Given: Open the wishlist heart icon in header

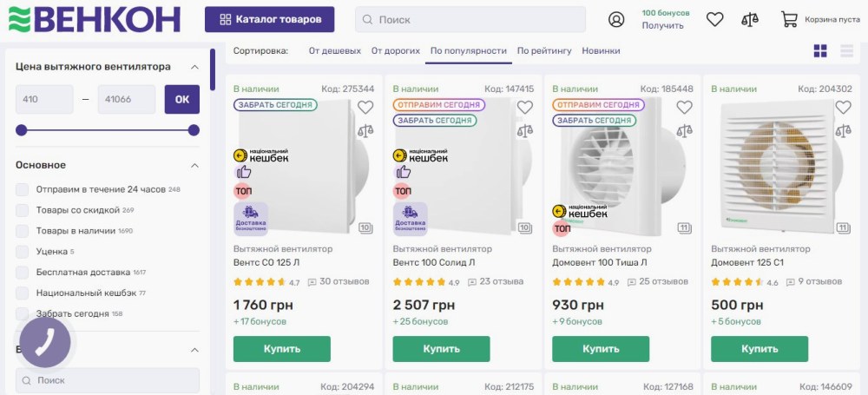Looking at the screenshot, I should coord(714,19).
